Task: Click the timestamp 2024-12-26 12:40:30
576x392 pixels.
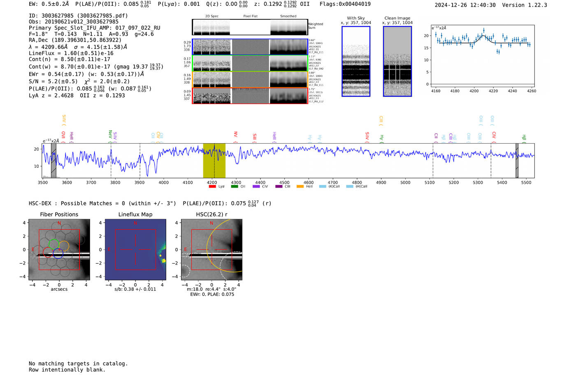Action: 465,5
